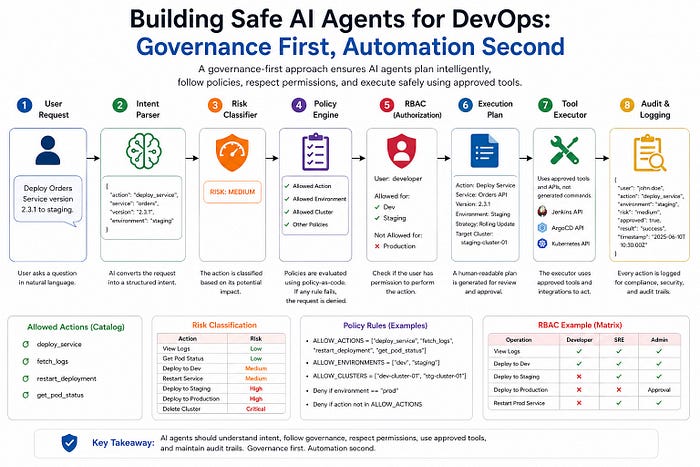Viewport: 700px width, 467px height.
Task: Click the Admin column header in RBAC matrix
Action: 659,340
